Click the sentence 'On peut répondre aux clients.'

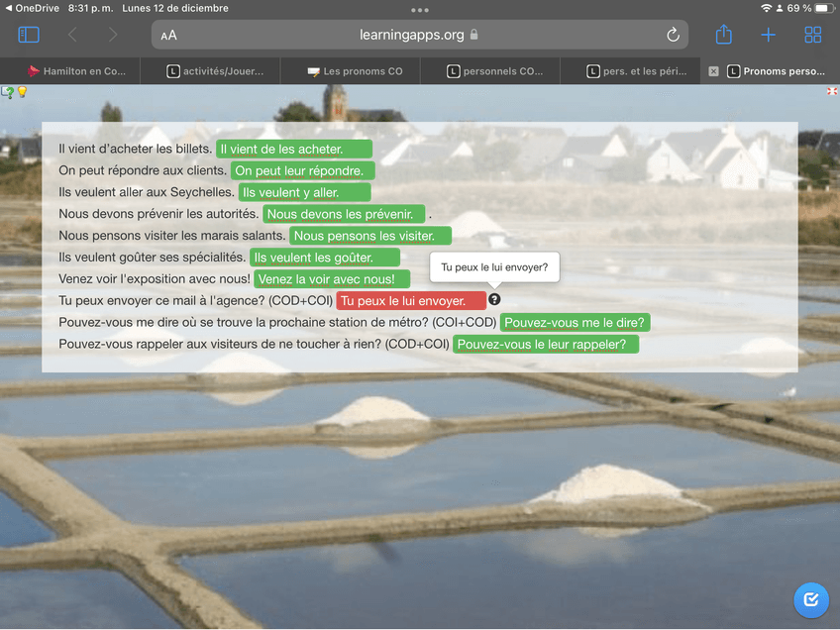[x=143, y=170]
